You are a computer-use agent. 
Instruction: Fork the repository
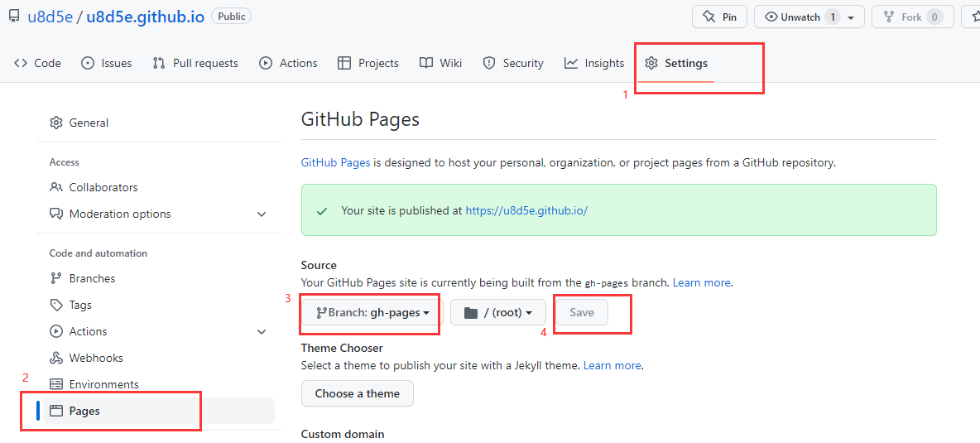pos(912,17)
